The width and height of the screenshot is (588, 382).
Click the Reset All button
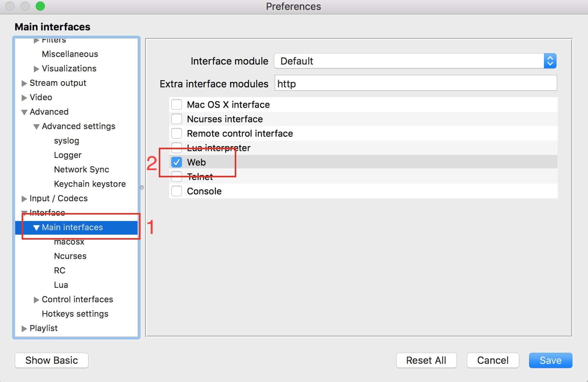(x=426, y=360)
